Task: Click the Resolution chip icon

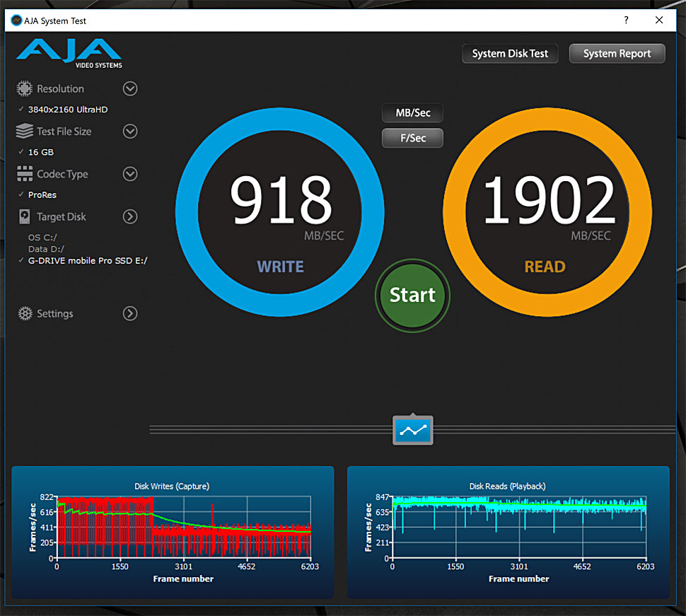Action: point(25,88)
